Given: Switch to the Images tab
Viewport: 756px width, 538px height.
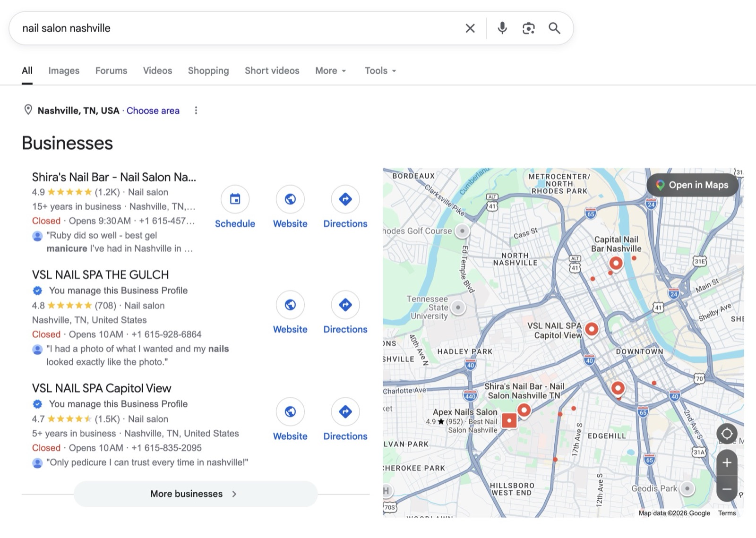Looking at the screenshot, I should pos(64,71).
